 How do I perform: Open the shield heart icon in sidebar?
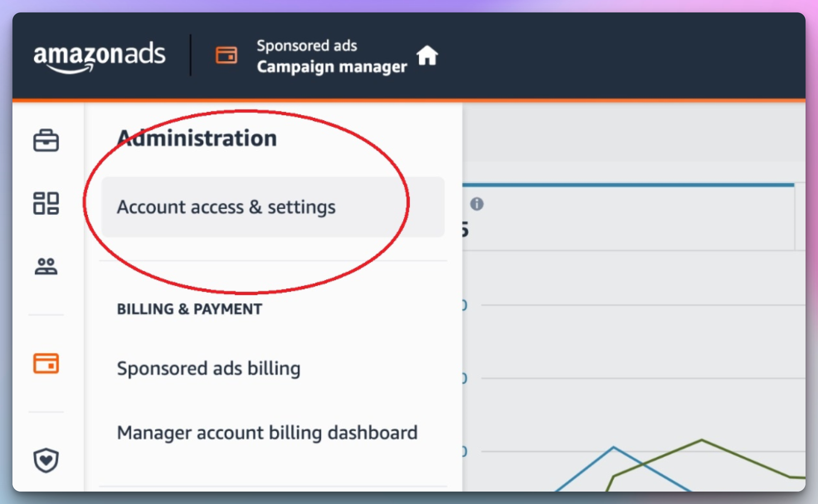(x=46, y=460)
